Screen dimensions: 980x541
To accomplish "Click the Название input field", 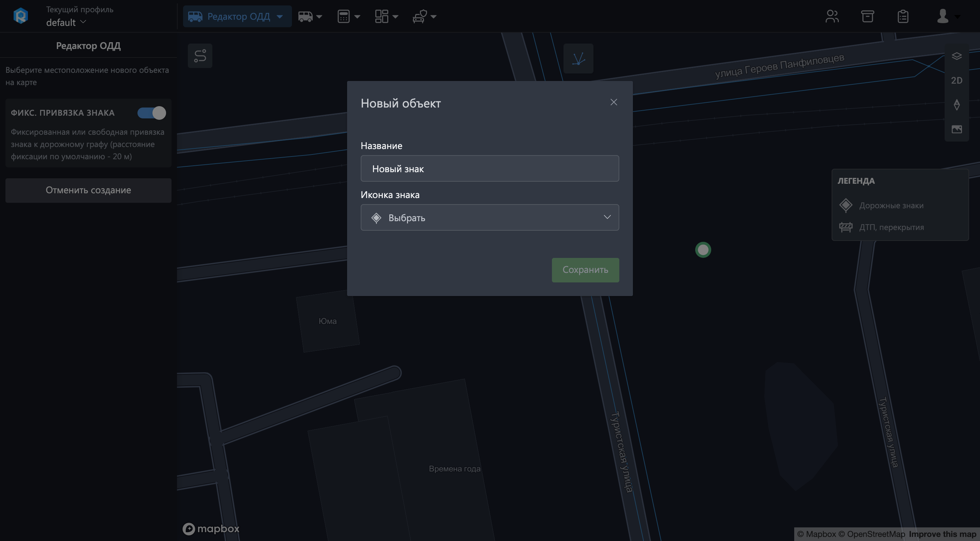I will point(490,168).
